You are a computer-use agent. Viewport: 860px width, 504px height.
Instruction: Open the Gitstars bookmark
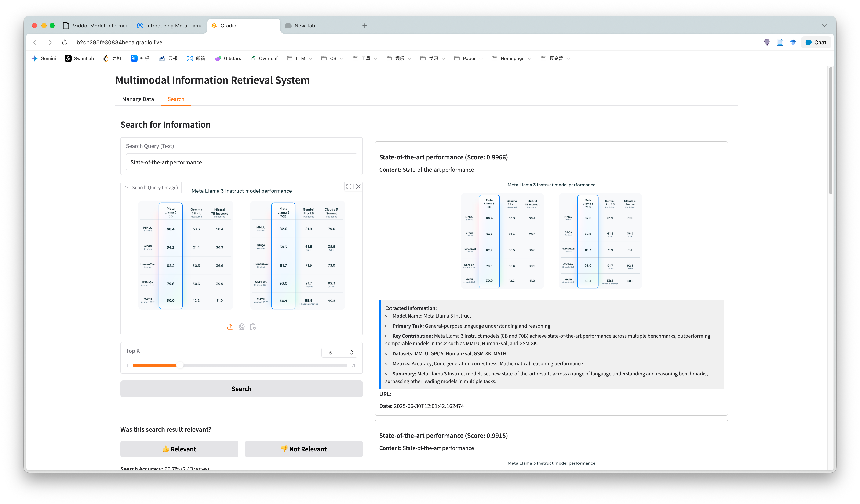coord(228,58)
